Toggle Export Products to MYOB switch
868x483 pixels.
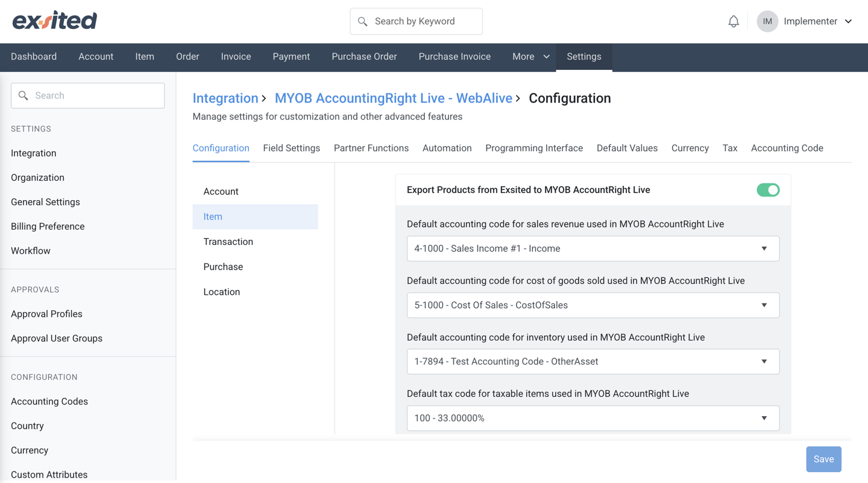(768, 190)
